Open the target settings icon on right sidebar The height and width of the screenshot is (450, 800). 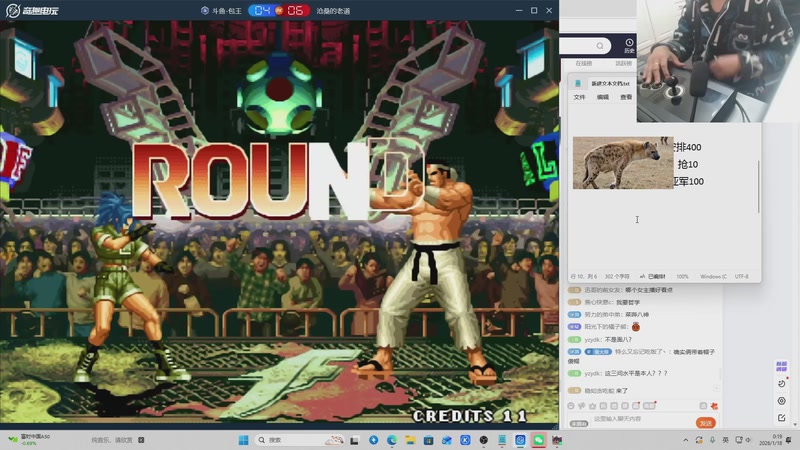782,401
